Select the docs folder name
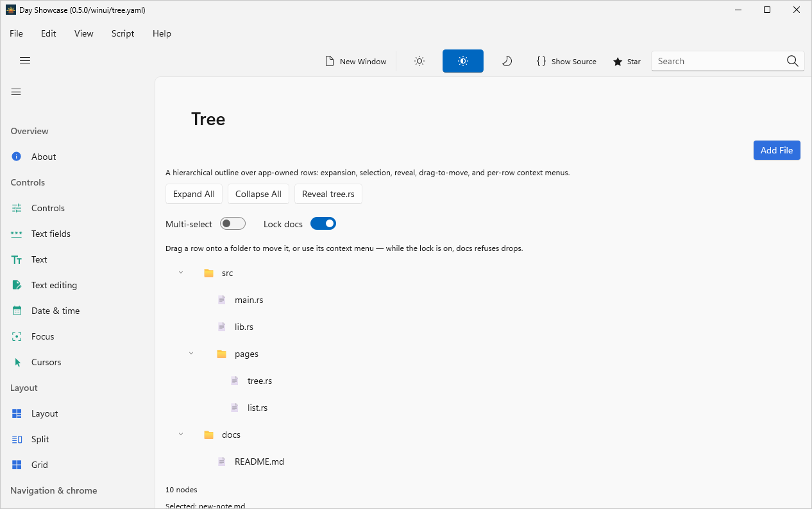The width and height of the screenshot is (812, 509). pyautogui.click(x=231, y=435)
